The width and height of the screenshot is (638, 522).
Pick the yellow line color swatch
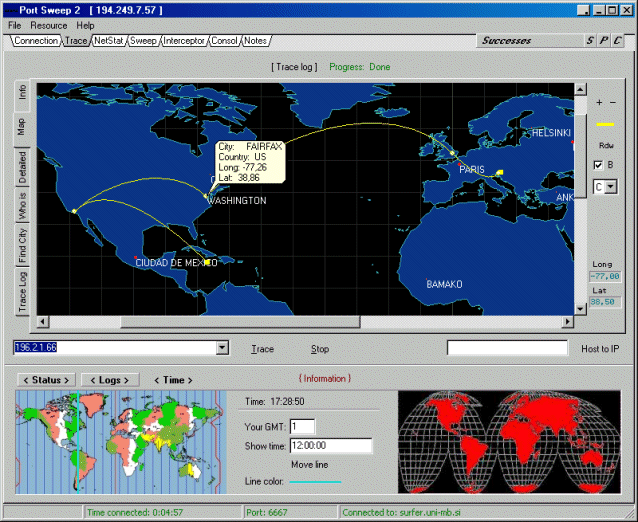pos(606,124)
